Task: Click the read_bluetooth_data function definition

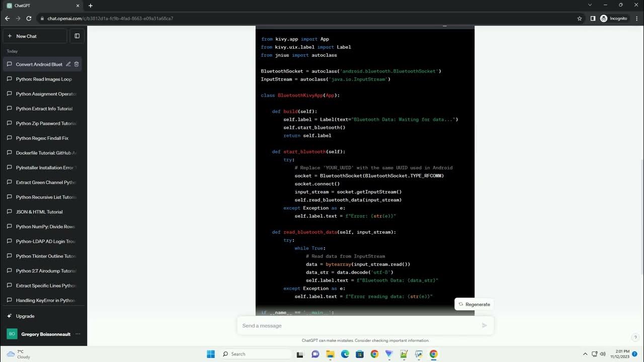Action: pos(310,232)
